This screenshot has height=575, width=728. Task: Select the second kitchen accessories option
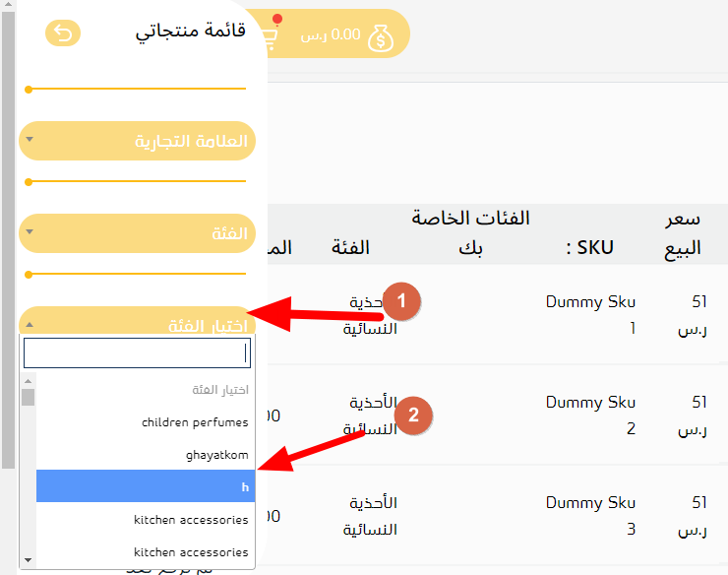tap(146, 551)
